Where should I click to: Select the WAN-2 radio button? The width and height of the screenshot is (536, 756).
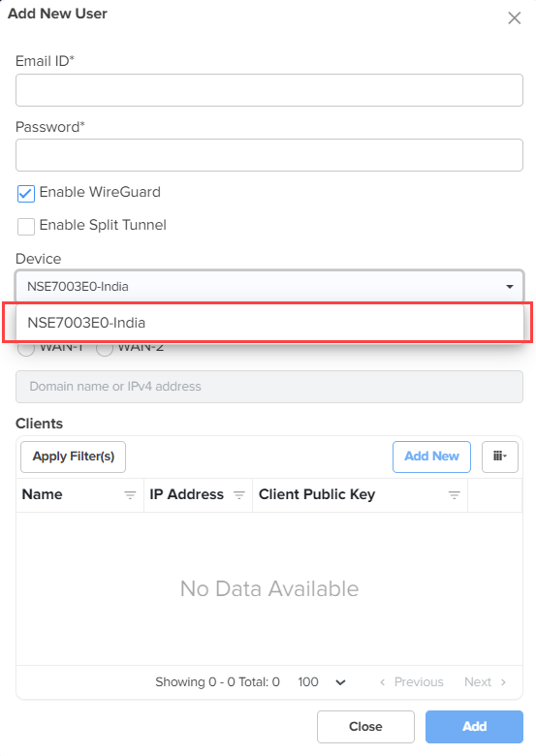[x=104, y=349]
